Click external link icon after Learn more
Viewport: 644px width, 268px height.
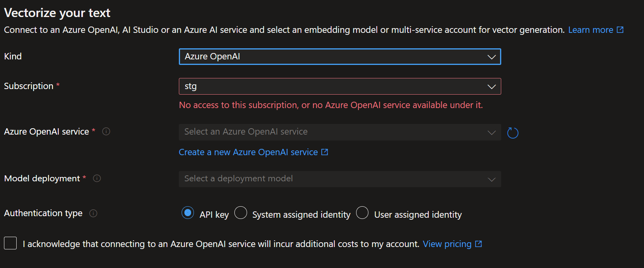620,30
